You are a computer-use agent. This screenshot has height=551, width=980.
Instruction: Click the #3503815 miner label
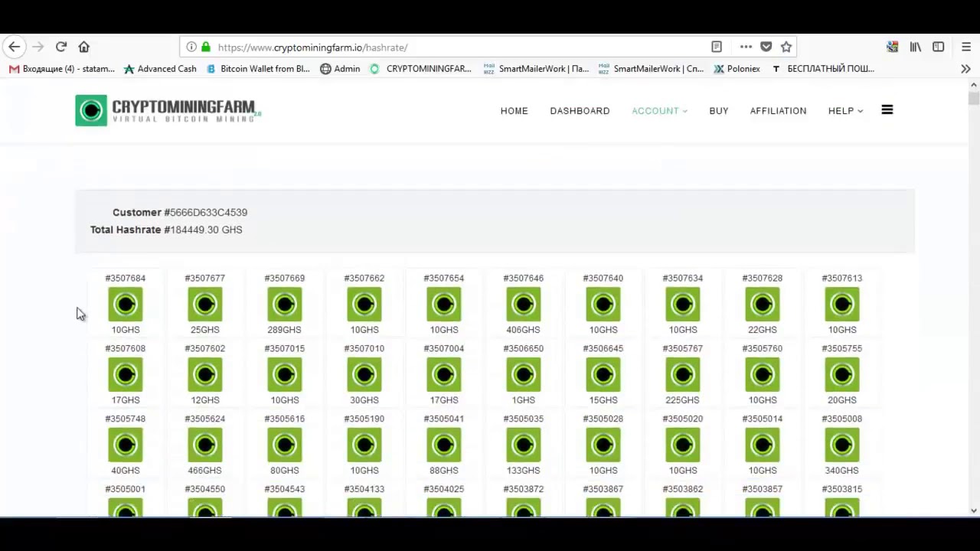coord(842,490)
